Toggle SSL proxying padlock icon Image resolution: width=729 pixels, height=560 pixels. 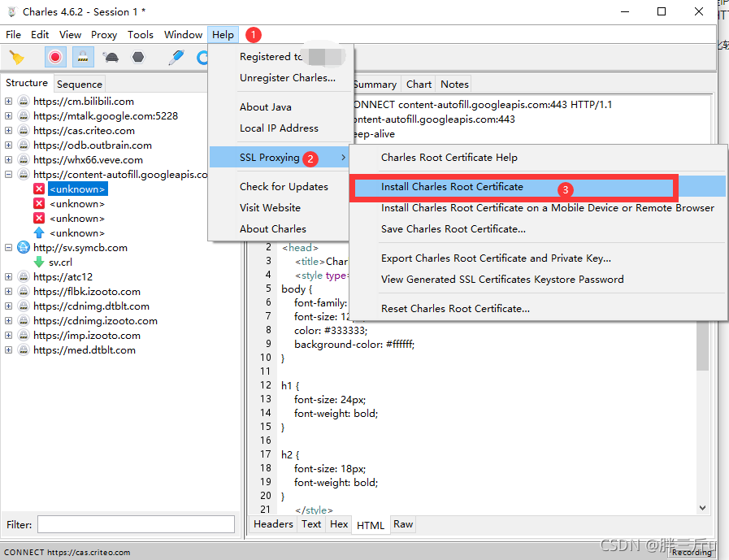click(x=83, y=57)
